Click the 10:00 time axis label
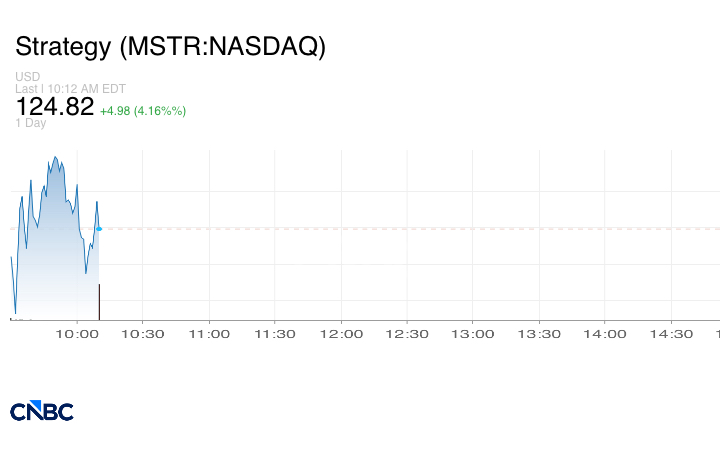The height and width of the screenshot is (450, 720). pyautogui.click(x=76, y=334)
